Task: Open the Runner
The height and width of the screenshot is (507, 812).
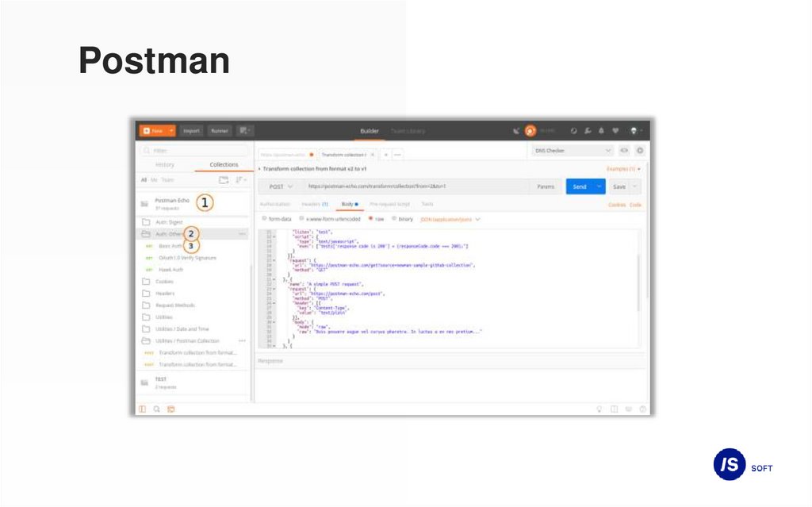Action: [x=220, y=131]
